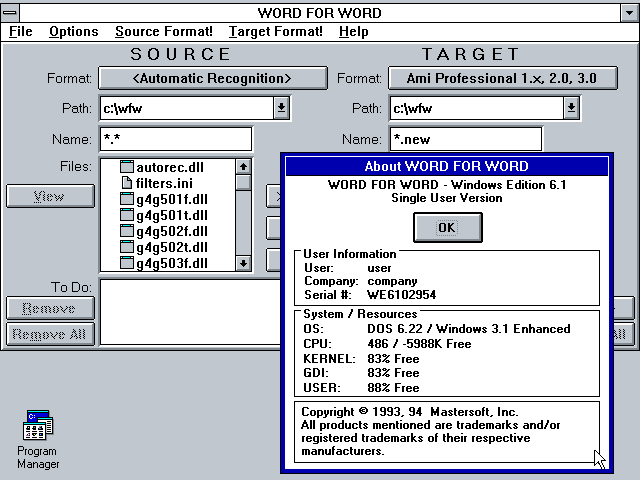Viewport: 640px width, 480px height.
Task: Click the Ami Professional target format button
Action: pos(502,78)
